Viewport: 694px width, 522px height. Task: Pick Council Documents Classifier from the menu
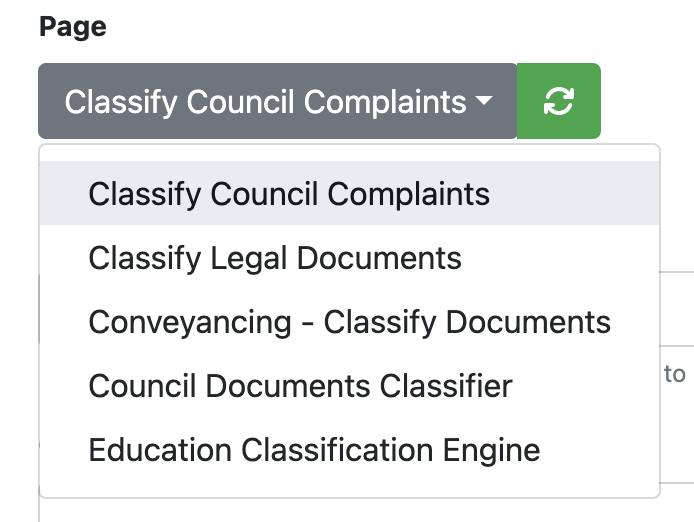tap(300, 386)
